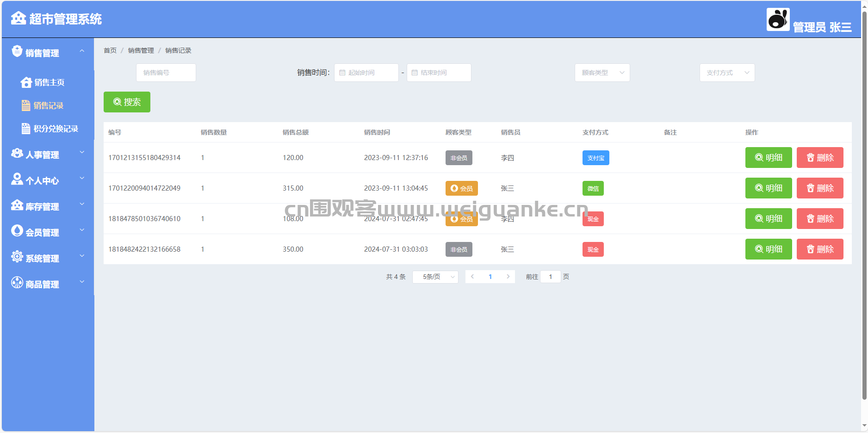Click the 销售总额 column header

296,132
